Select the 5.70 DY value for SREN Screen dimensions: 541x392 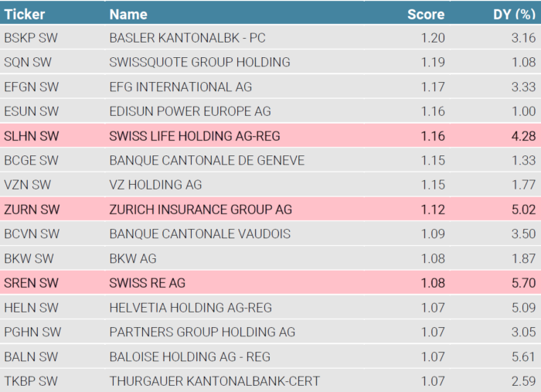pos(523,283)
